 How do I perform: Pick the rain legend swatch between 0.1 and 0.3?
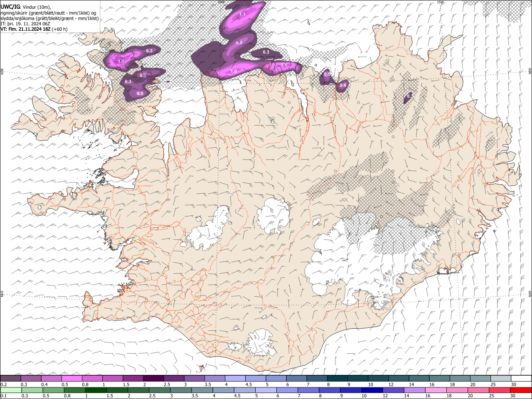tap(10, 390)
